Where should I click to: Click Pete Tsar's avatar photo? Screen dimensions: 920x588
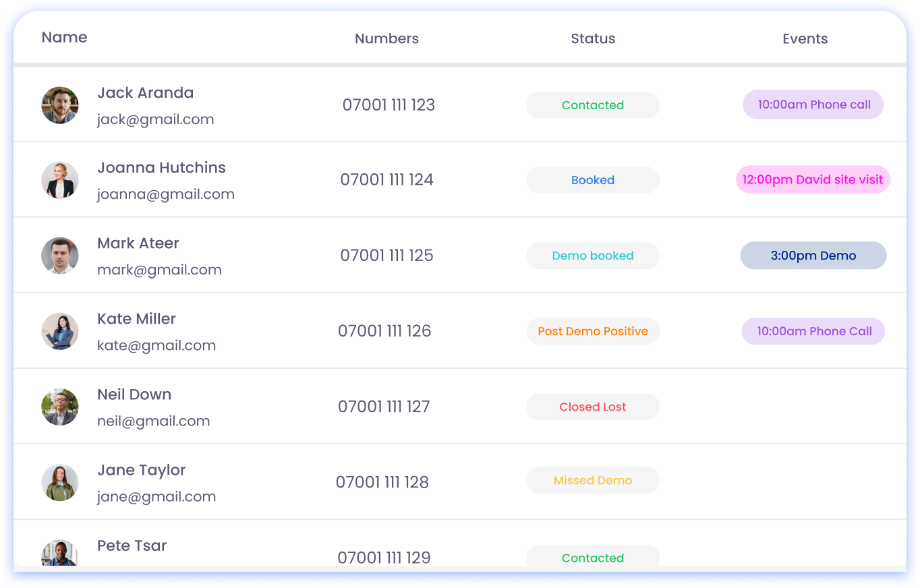(60, 554)
